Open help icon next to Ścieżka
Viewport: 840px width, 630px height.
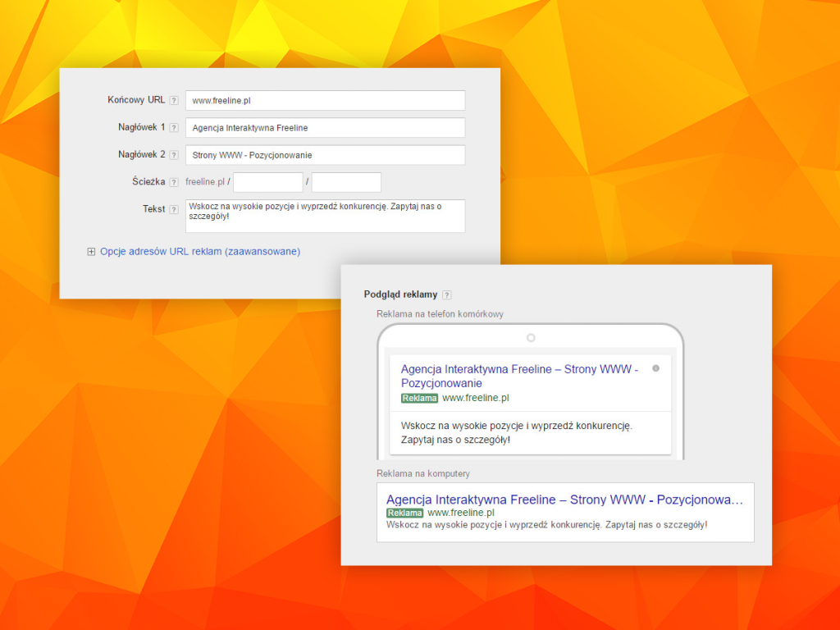point(174,182)
